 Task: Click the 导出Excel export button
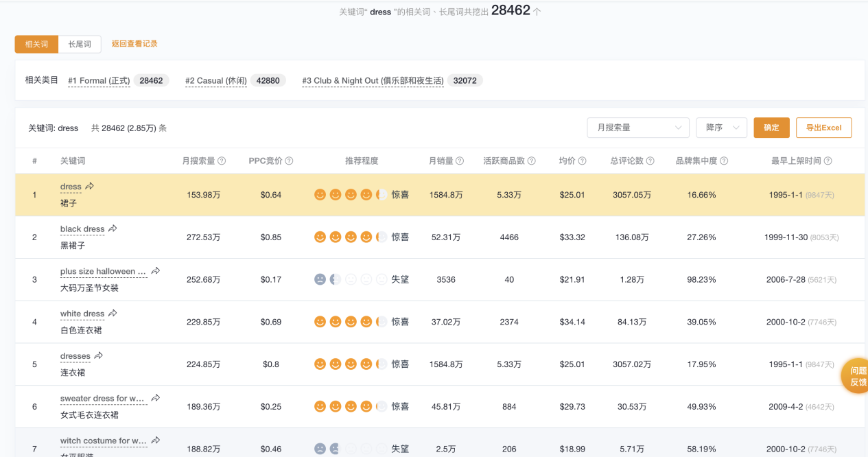click(x=823, y=128)
